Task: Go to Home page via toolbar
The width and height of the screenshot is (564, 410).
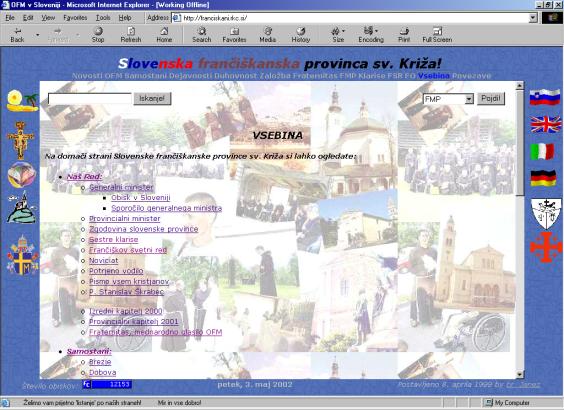Action: [164, 35]
